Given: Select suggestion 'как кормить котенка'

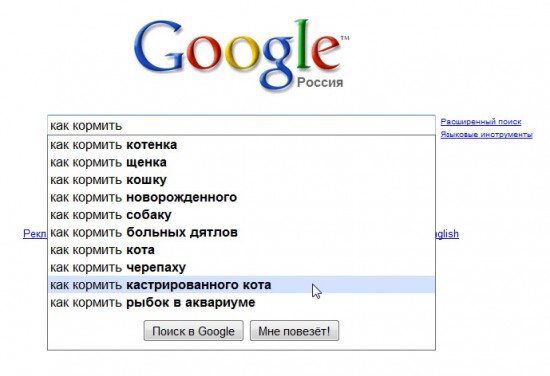Looking at the screenshot, I should point(241,145).
